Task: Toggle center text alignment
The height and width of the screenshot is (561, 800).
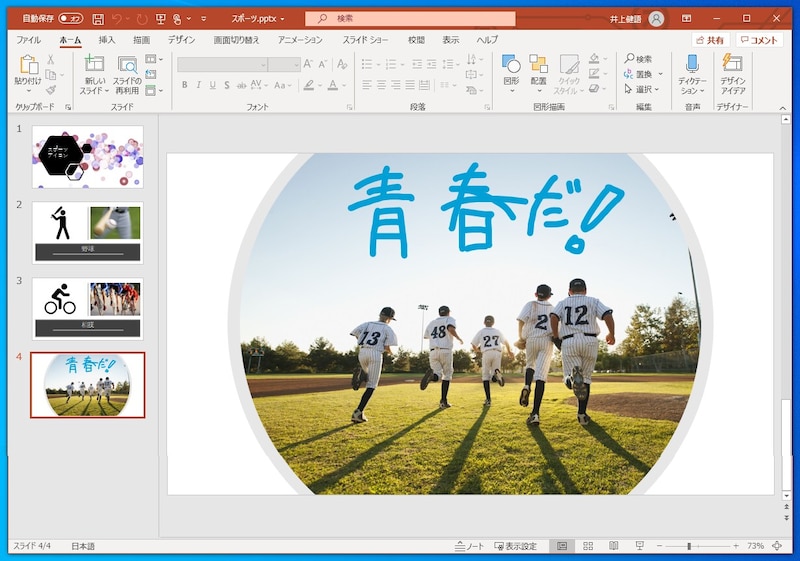Action: [x=381, y=85]
